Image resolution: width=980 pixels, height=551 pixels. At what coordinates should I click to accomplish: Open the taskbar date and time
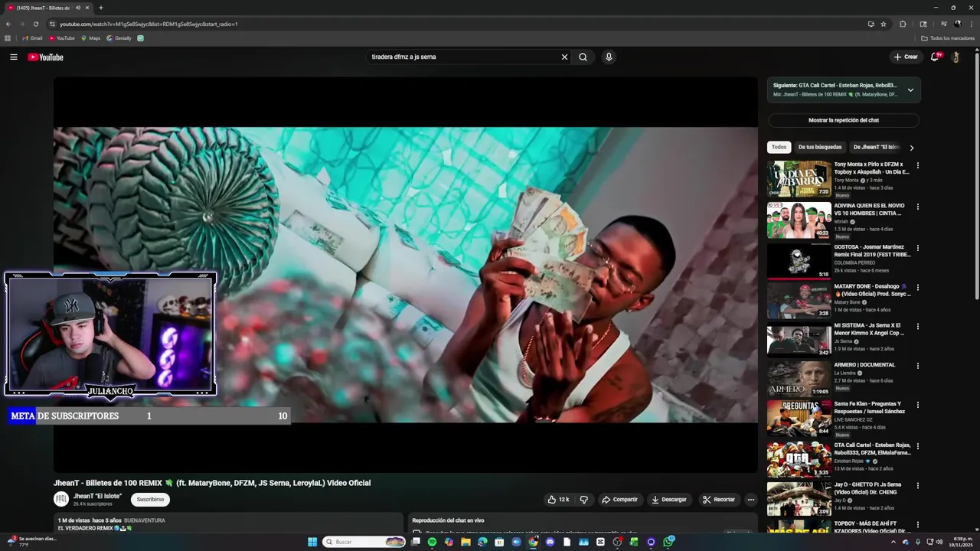tap(962, 542)
